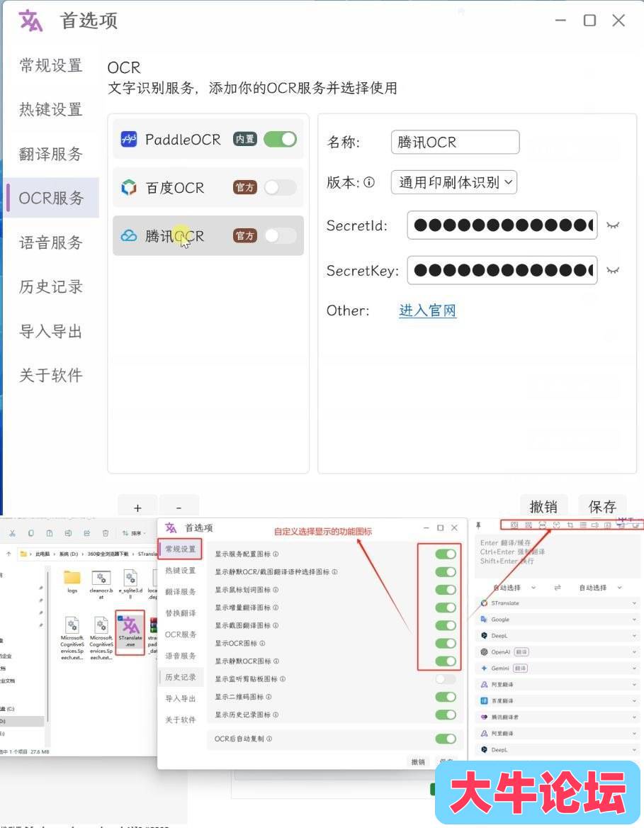Remove the selected OCR service with minus button
644x828 pixels.
(179, 506)
